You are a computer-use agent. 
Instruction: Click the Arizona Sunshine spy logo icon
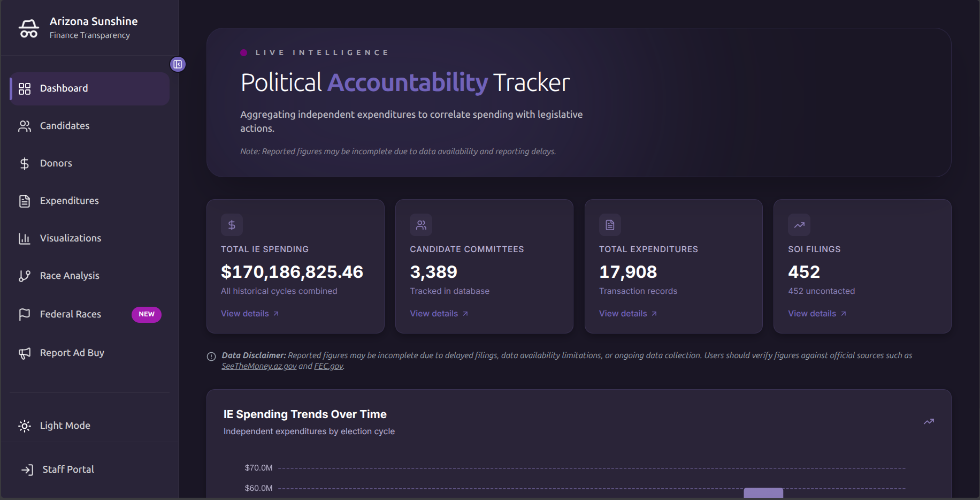[x=29, y=28]
